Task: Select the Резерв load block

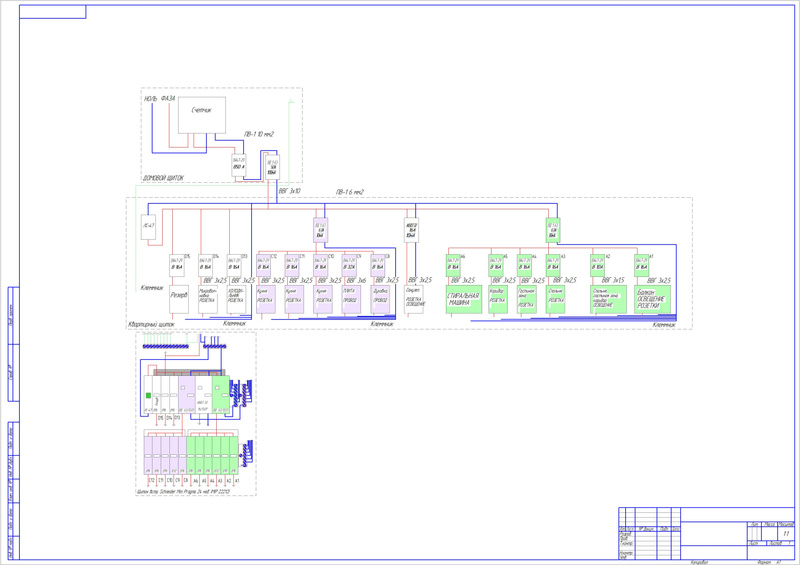Action: pos(179,299)
